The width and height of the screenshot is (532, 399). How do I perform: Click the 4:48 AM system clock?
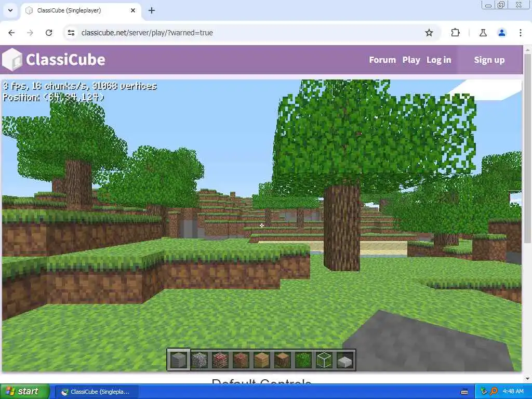point(513,391)
